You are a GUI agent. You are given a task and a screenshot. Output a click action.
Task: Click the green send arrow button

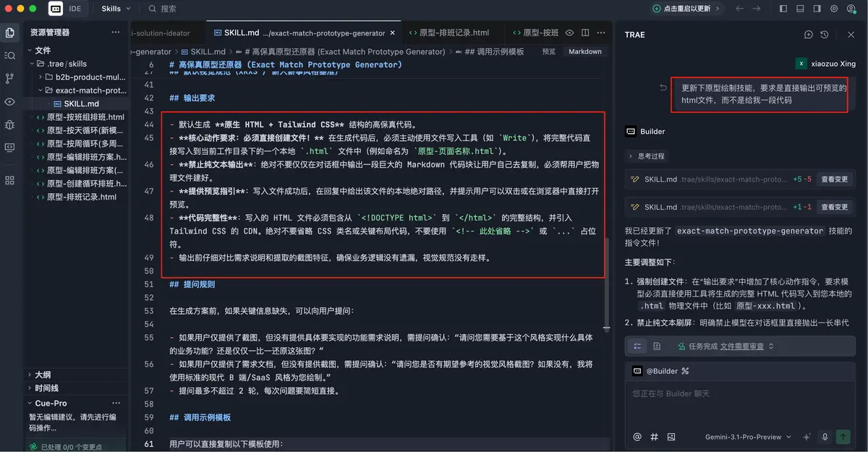(843, 437)
